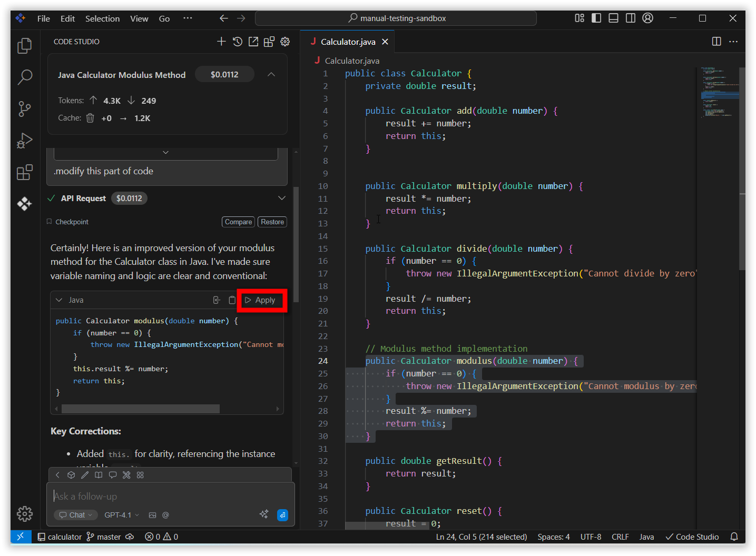This screenshot has height=556, width=756.
Task: Open the Chat mode dropdown
Action: click(76, 515)
